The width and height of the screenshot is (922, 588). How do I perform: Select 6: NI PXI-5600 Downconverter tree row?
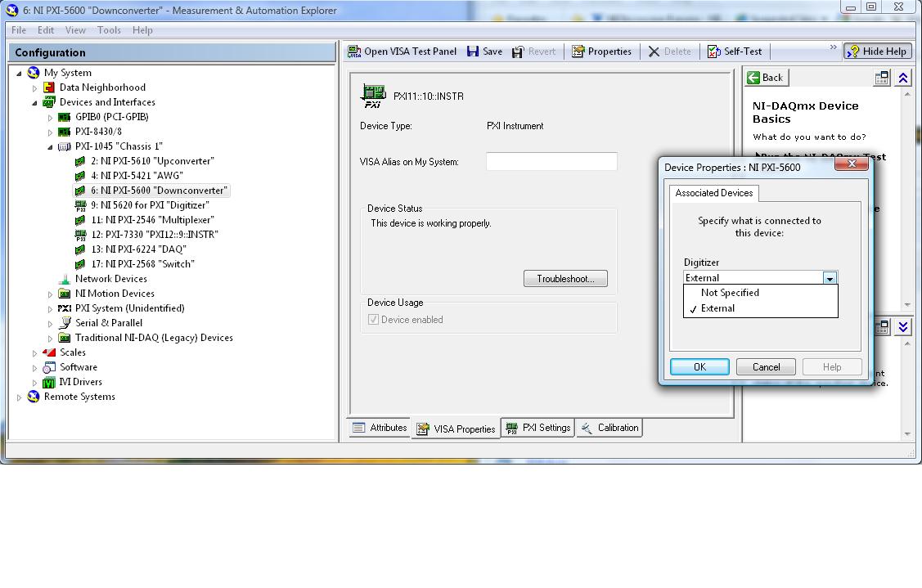pos(151,191)
